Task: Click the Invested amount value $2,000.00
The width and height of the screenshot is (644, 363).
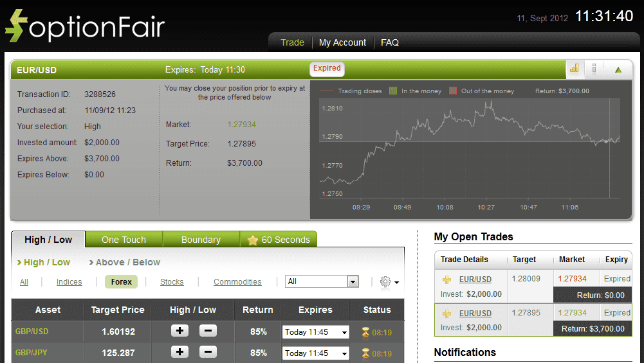Action: [102, 143]
